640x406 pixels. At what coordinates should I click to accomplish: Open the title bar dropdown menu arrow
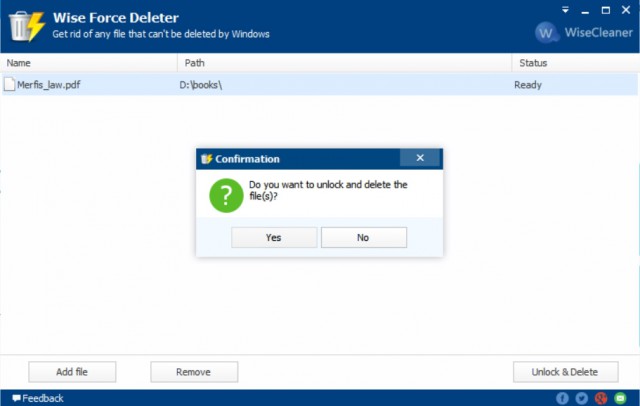point(565,10)
